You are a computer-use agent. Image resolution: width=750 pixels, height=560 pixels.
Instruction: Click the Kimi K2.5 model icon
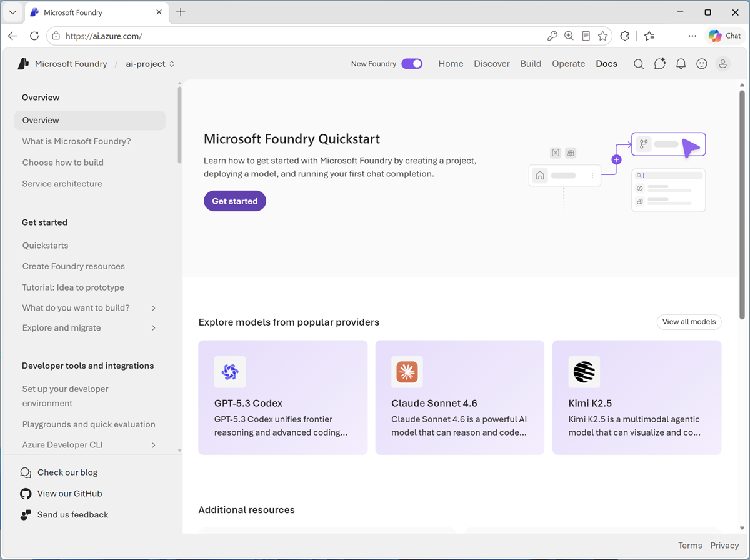click(x=584, y=372)
